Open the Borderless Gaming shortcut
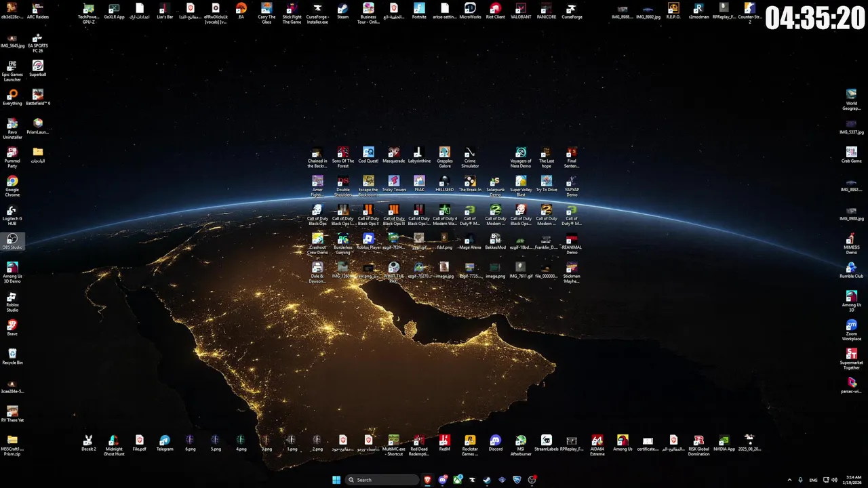 [x=343, y=244]
